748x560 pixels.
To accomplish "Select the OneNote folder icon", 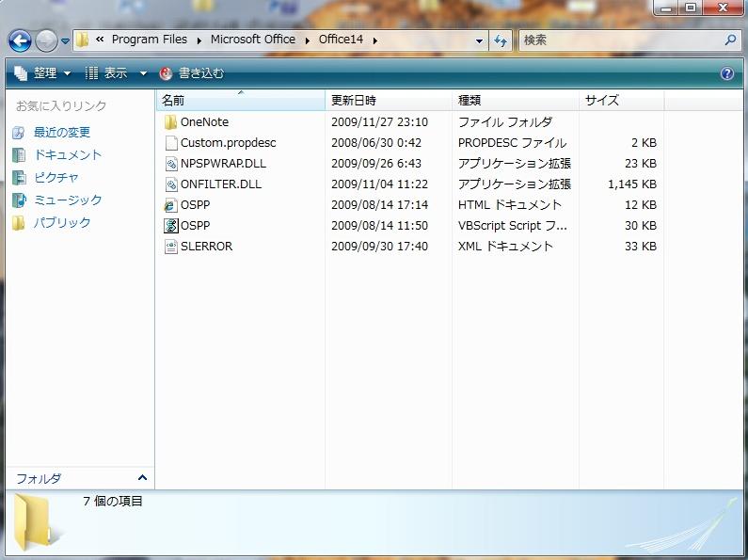I will [x=170, y=122].
